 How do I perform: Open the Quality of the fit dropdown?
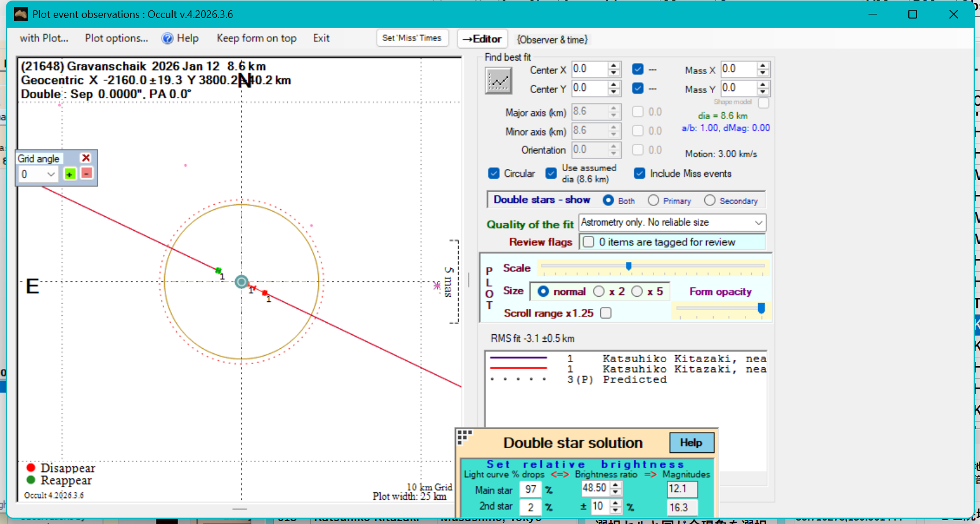[758, 223]
